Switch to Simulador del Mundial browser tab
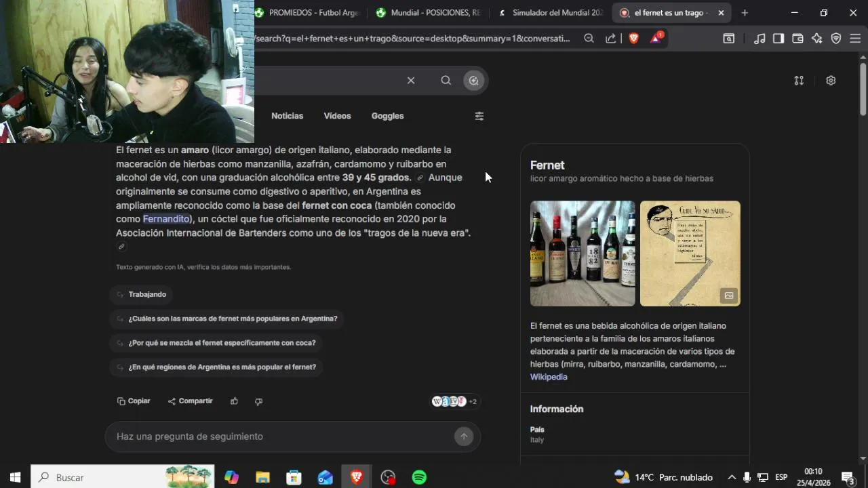 coord(550,13)
